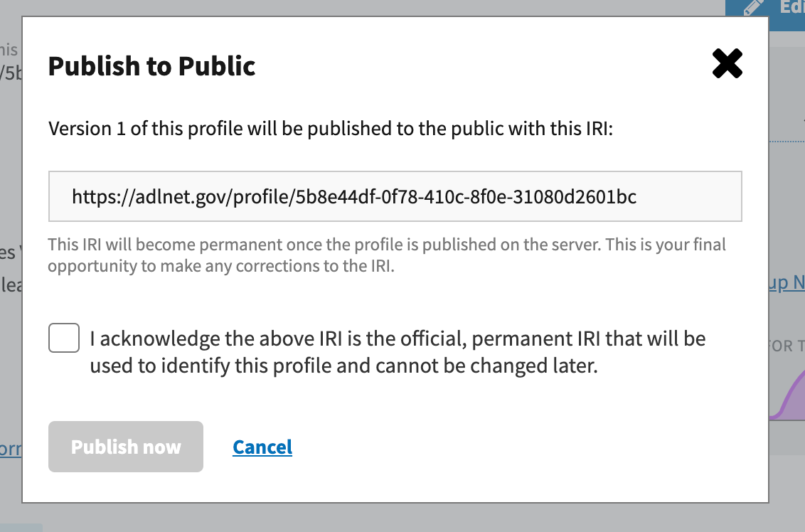Screen dimensions: 805x532
Task: Click the "Publish to Public" heading
Action: click(151, 66)
